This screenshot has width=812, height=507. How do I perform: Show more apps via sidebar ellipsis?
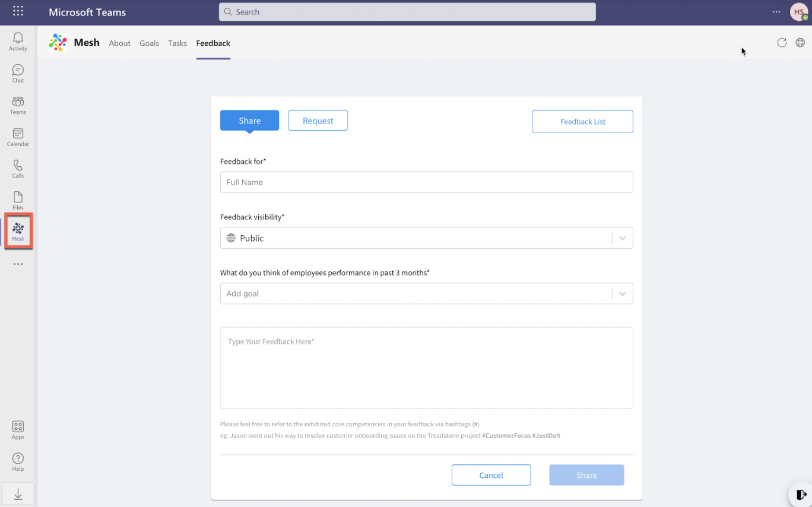coord(18,264)
